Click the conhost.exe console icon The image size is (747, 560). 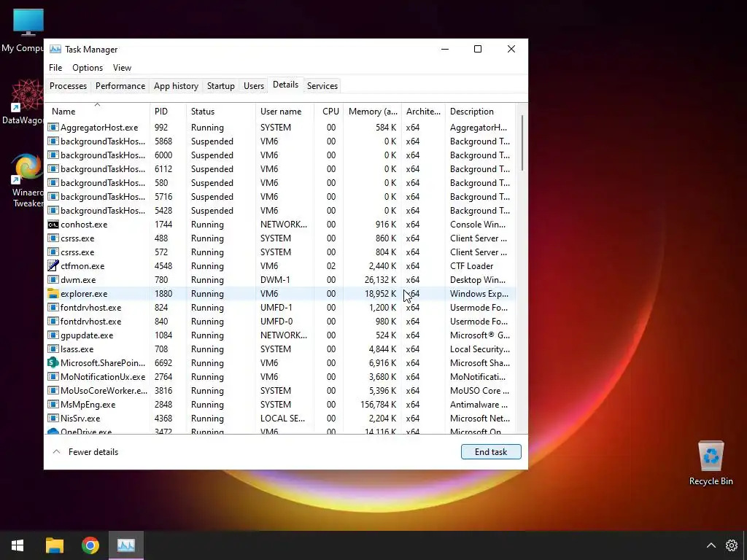[x=53, y=225]
